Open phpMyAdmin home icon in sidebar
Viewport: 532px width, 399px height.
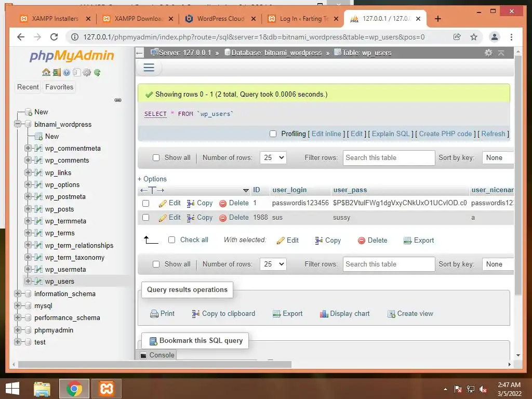pos(46,72)
